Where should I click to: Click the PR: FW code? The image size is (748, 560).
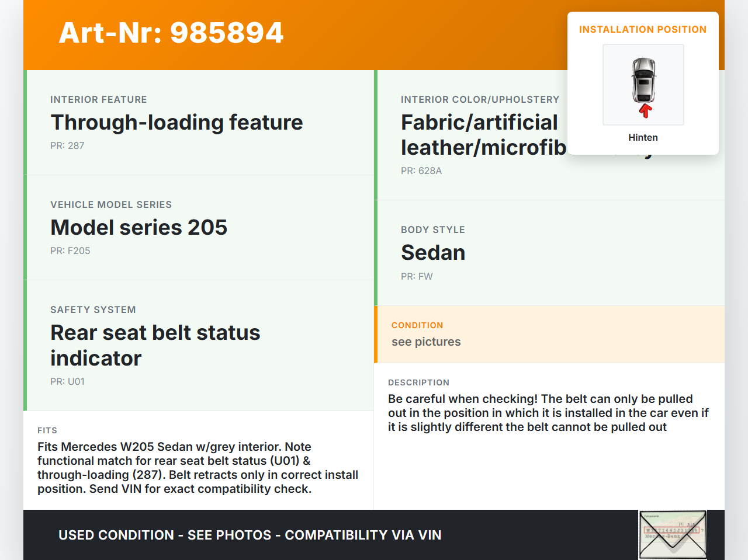(417, 277)
